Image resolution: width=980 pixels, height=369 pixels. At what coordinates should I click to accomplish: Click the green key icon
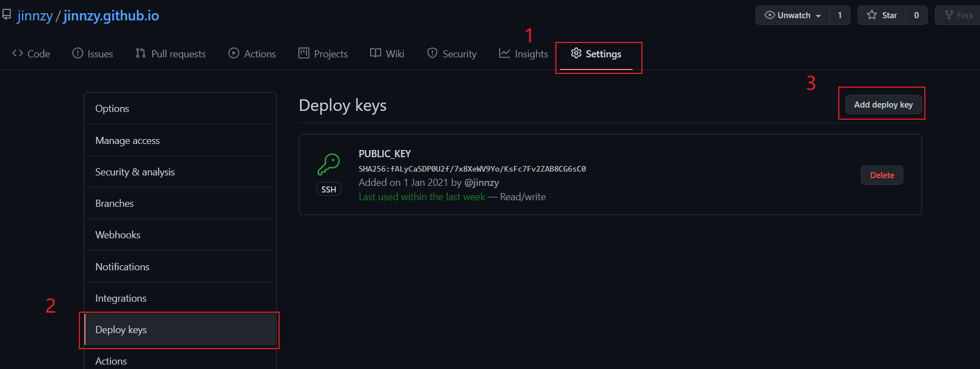(329, 164)
